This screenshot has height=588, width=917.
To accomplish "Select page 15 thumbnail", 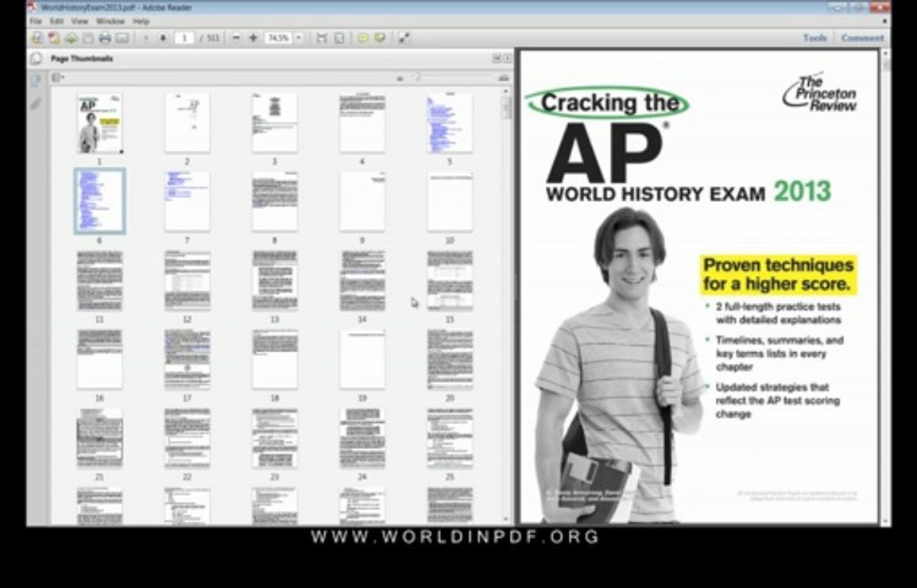I will point(450,280).
